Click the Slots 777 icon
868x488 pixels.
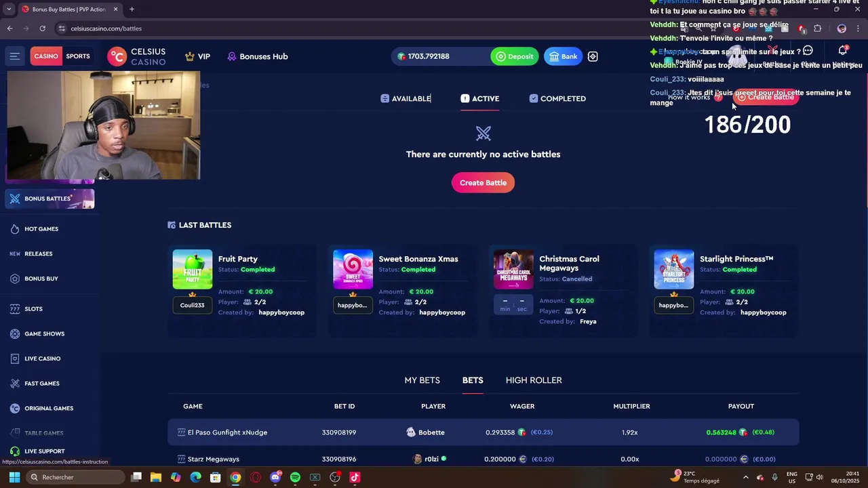click(15, 309)
